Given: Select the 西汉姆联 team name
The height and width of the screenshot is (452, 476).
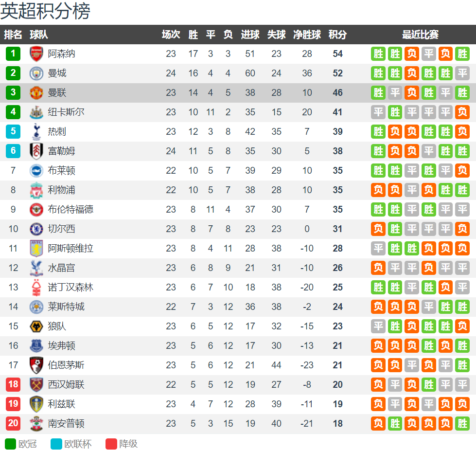Looking at the screenshot, I should pos(66,385).
